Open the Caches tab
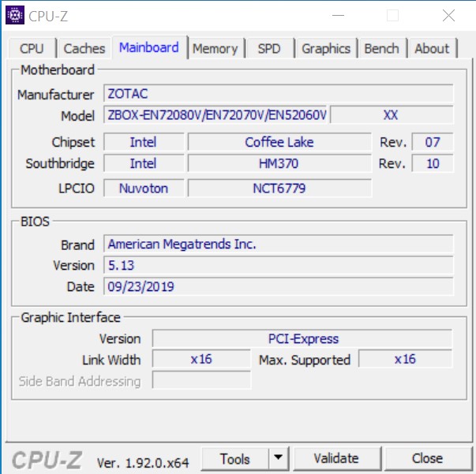Image resolution: width=476 pixels, height=474 pixels. (x=84, y=48)
